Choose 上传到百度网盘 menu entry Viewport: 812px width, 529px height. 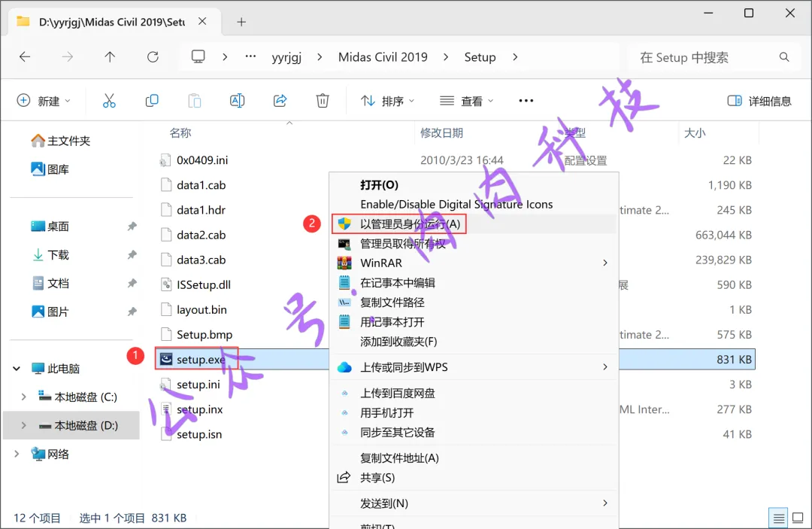pos(474,394)
